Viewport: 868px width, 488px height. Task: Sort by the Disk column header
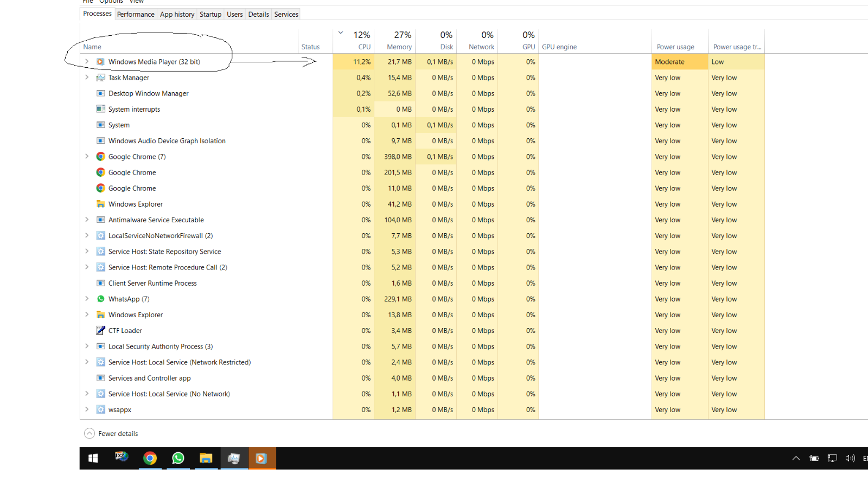pyautogui.click(x=436, y=41)
